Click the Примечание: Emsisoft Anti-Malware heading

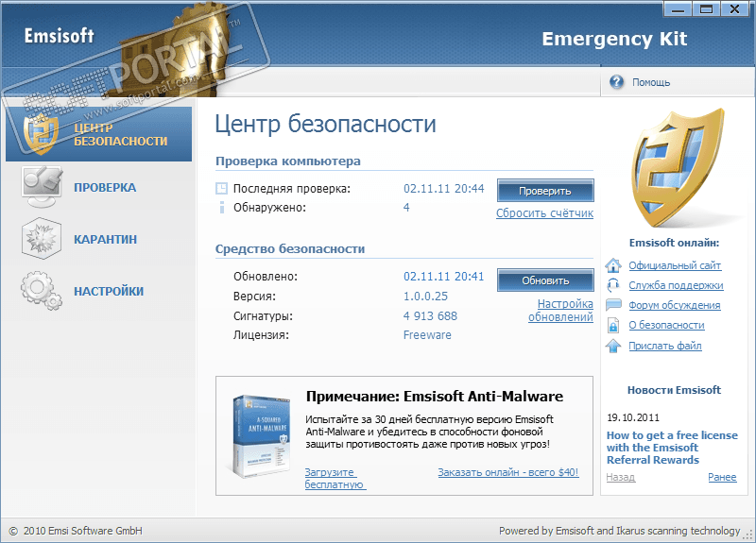pyautogui.click(x=435, y=396)
